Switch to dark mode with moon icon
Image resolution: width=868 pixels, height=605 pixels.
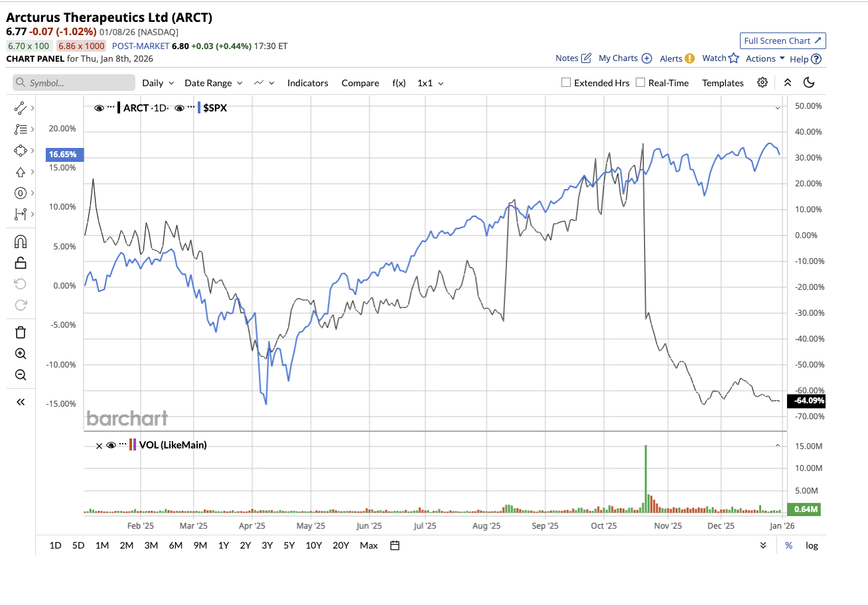808,83
